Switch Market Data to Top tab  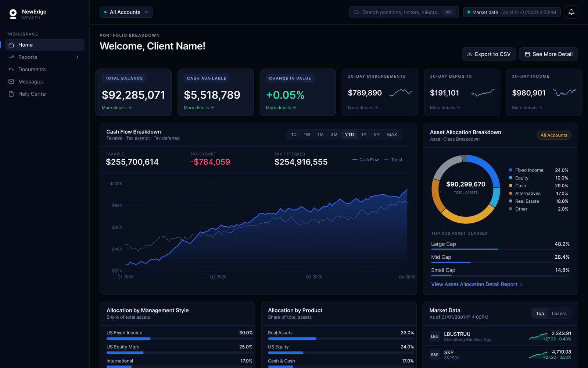tap(540, 314)
